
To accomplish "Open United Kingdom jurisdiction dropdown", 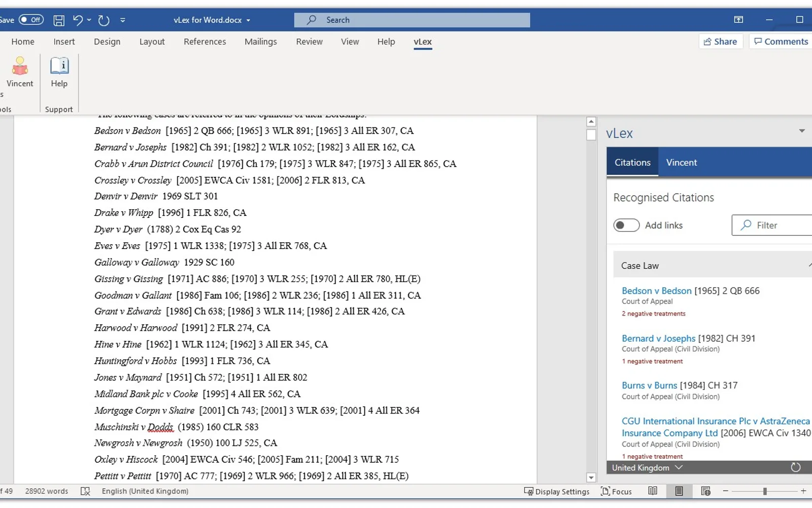I will tap(647, 468).
